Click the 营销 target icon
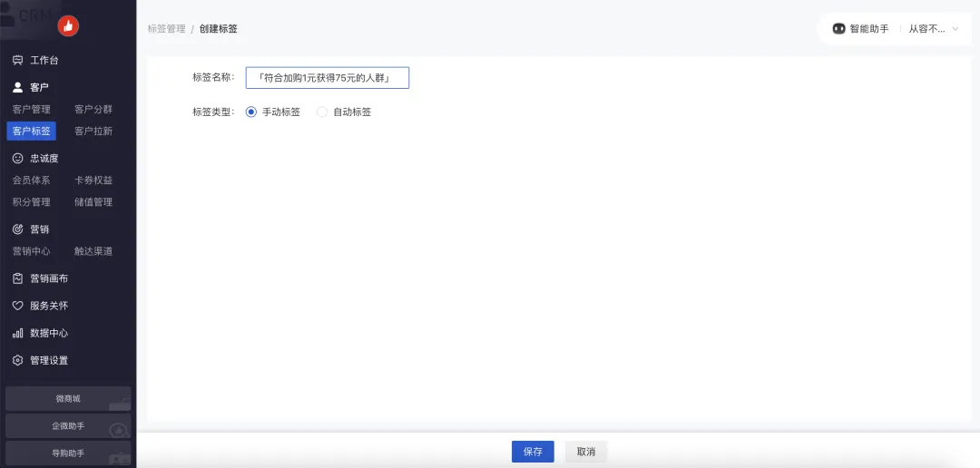The width and height of the screenshot is (980, 468). 17,229
